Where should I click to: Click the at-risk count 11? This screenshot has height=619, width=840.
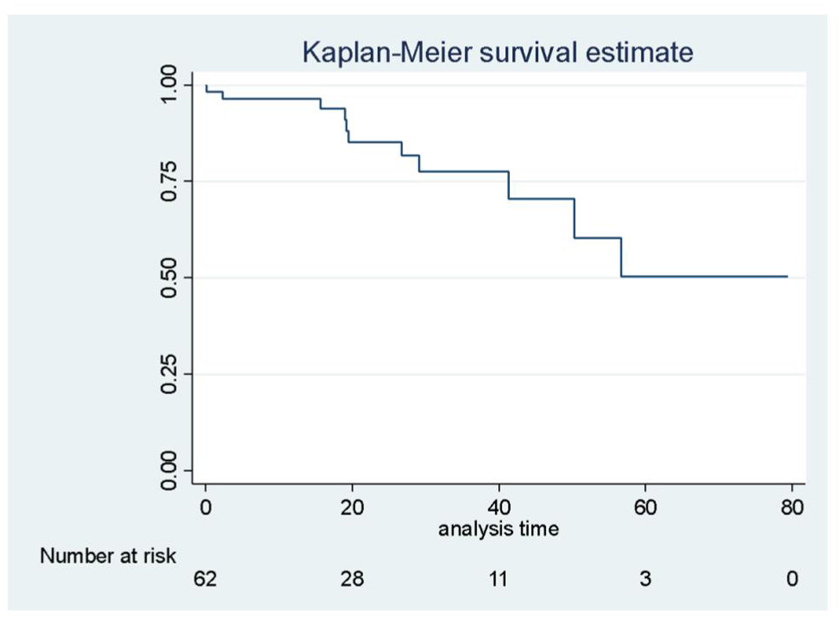(x=498, y=579)
